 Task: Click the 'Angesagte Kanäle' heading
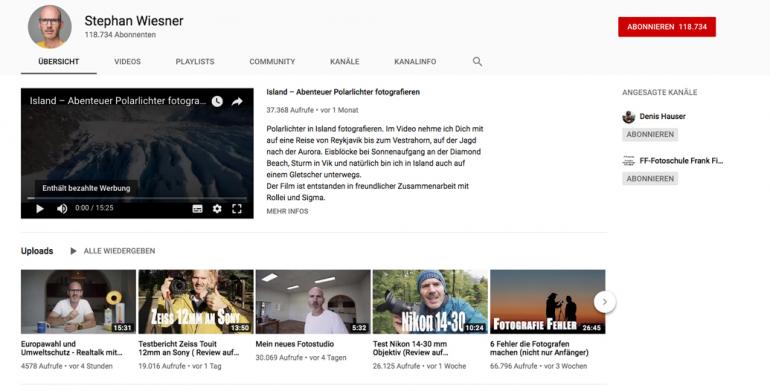660,92
